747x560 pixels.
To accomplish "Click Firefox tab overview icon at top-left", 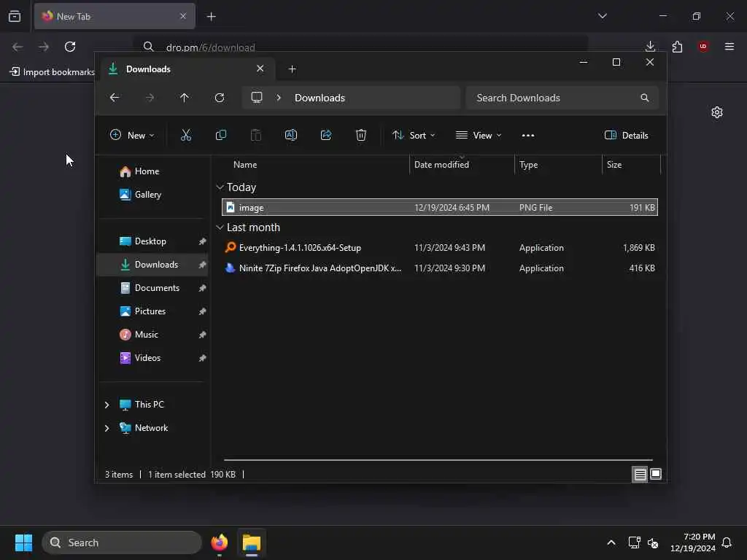I will pyautogui.click(x=15, y=16).
